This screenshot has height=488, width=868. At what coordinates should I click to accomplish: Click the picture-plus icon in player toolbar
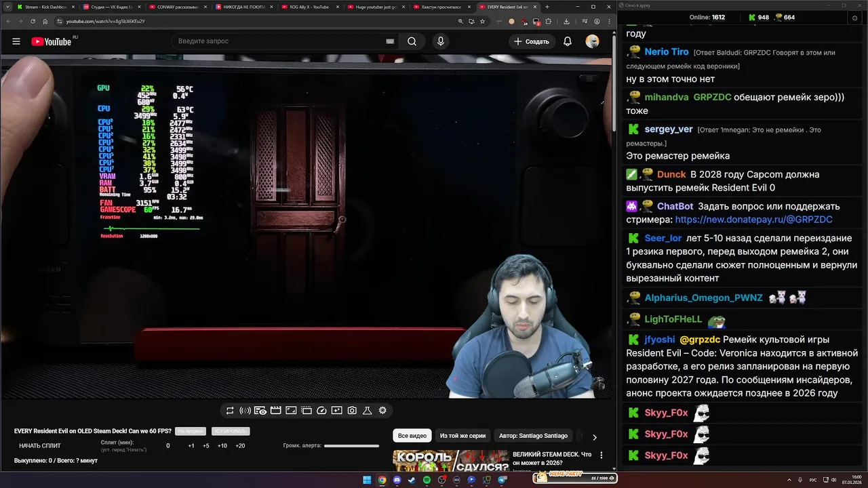337,410
